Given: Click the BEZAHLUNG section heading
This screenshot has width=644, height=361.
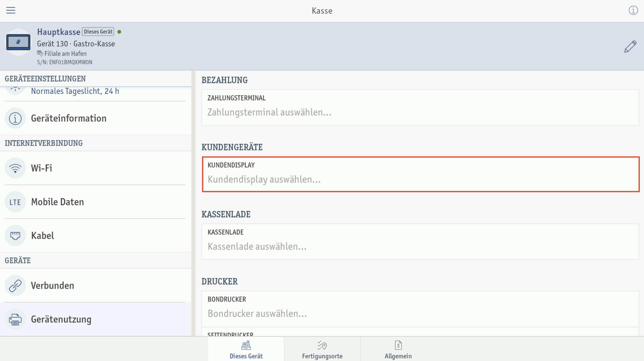Looking at the screenshot, I should pos(225,80).
